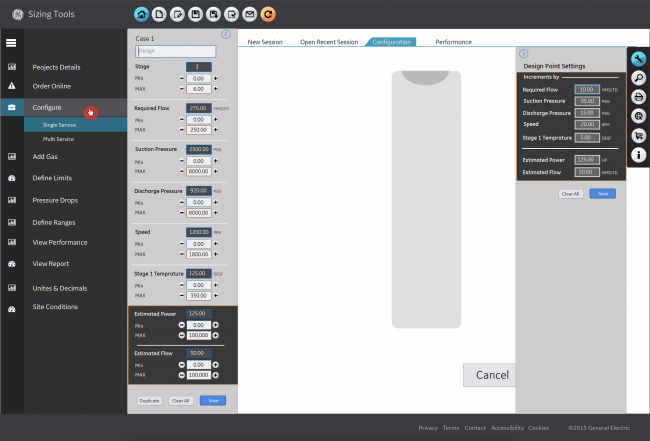
Task: Click the info icon on right sidebar
Action: coord(638,155)
